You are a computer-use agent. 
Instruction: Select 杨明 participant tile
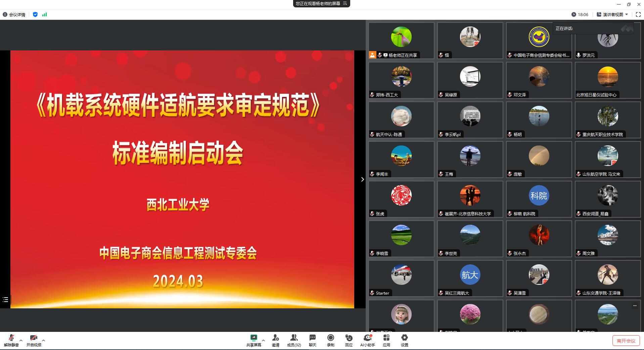pyautogui.click(x=539, y=120)
